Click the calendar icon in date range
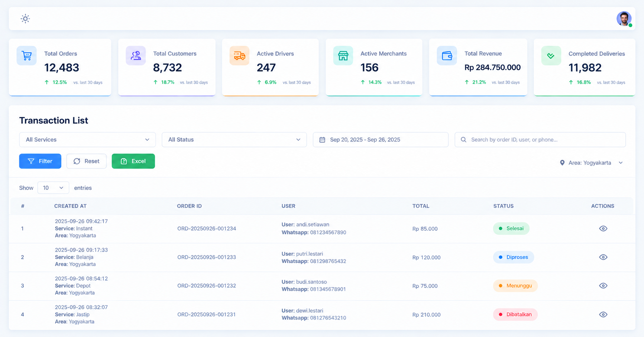Image resolution: width=644 pixels, height=337 pixels. click(322, 140)
